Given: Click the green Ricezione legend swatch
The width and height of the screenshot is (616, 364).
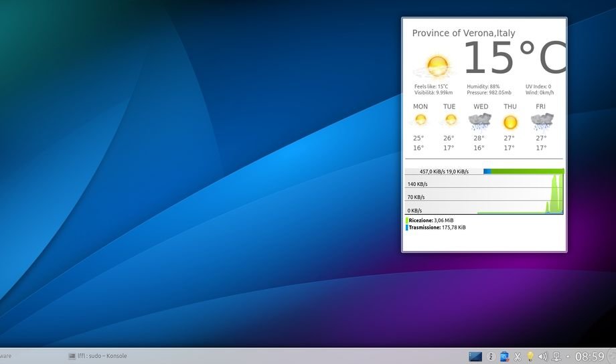Looking at the screenshot, I should [406, 220].
